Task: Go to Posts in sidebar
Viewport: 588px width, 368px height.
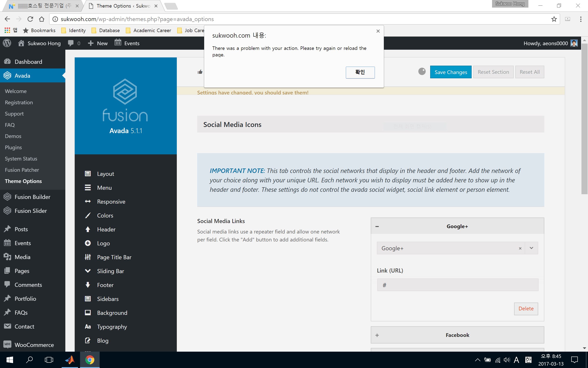Action: [x=32, y=229]
